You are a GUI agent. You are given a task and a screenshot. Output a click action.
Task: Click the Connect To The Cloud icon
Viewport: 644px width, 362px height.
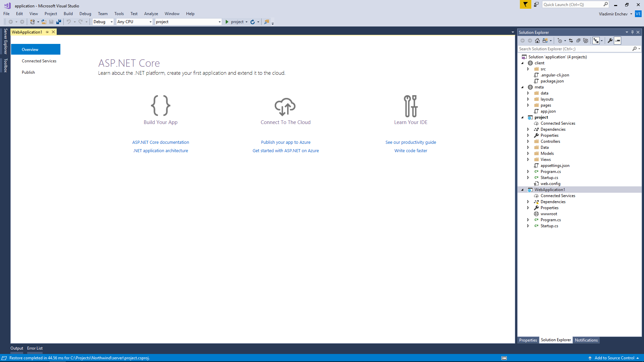pyautogui.click(x=285, y=107)
